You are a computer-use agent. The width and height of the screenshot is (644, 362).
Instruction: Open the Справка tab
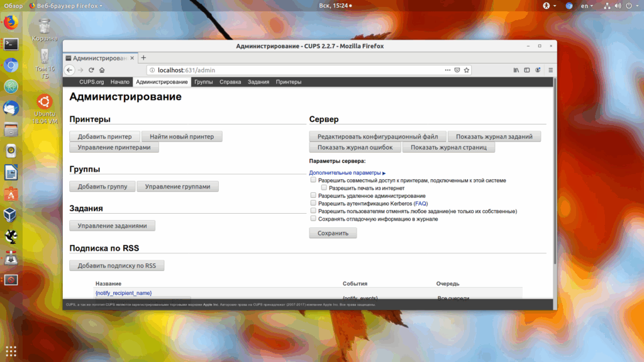(x=230, y=82)
